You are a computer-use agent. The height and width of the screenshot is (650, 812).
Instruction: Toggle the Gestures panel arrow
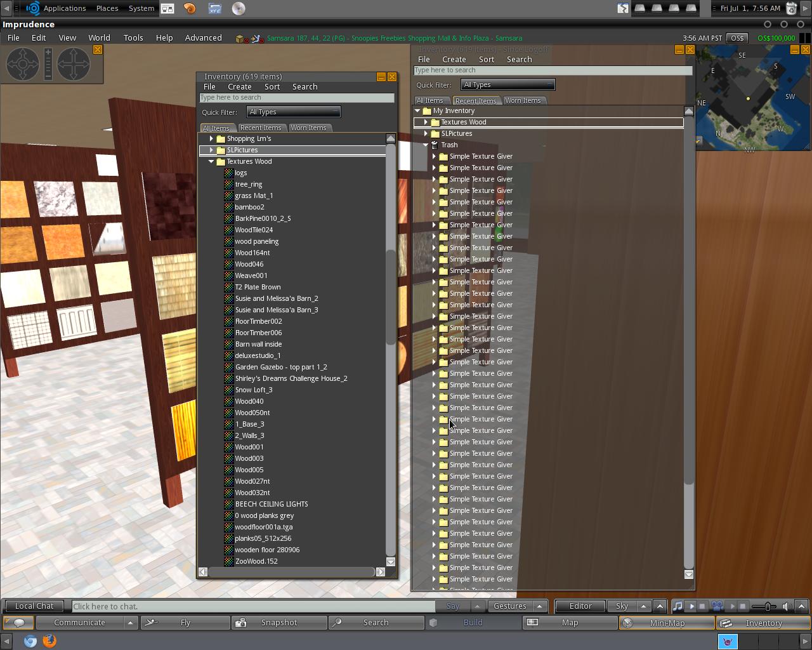click(538, 606)
